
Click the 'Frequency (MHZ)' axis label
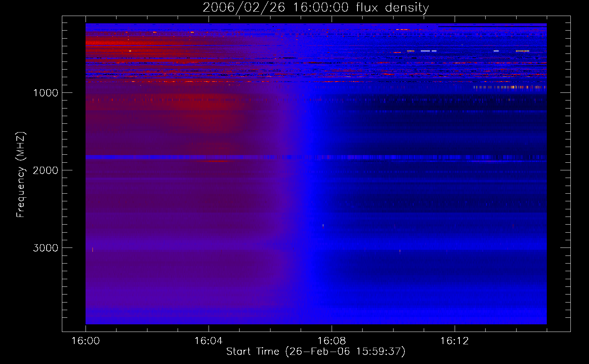21,175
